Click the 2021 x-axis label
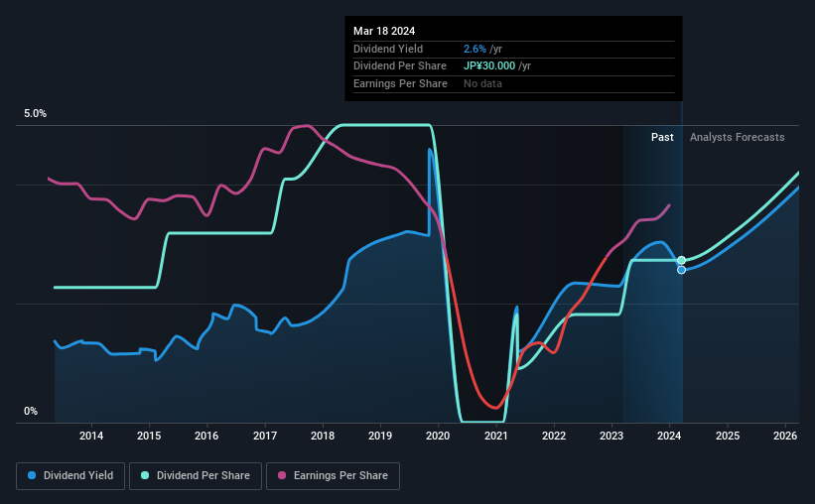Screen dimensions: 815x504 click(x=496, y=436)
